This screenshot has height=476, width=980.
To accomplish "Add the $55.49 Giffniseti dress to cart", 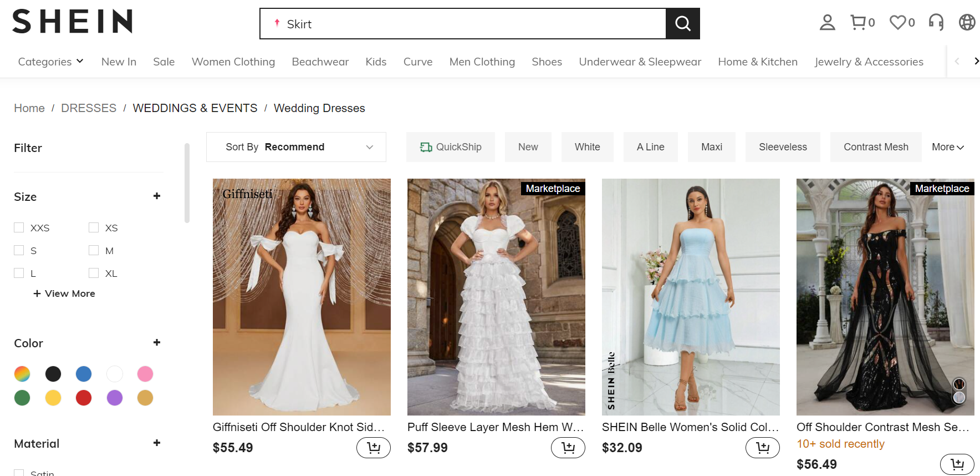I will point(373,447).
